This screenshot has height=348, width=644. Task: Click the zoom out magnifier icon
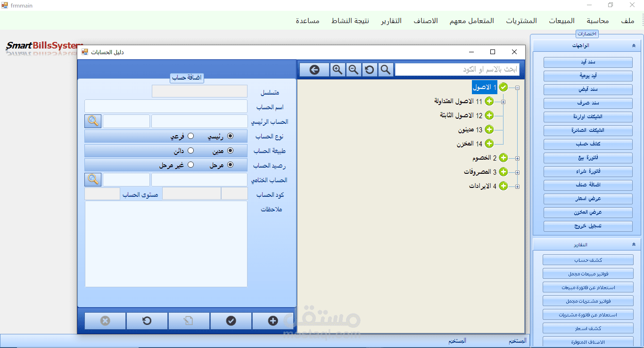click(x=353, y=70)
